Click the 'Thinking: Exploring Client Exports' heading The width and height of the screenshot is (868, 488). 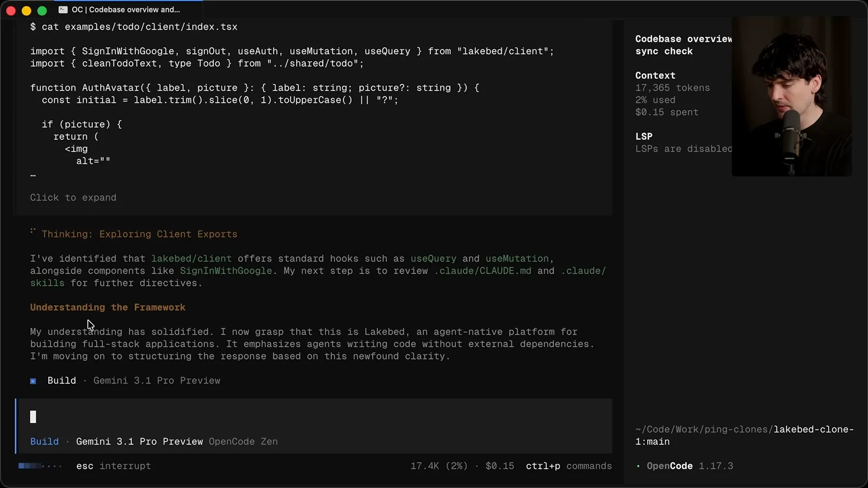[x=139, y=234]
